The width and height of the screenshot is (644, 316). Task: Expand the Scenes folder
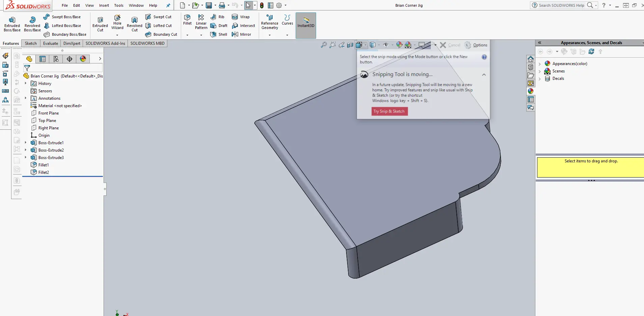[540, 71]
